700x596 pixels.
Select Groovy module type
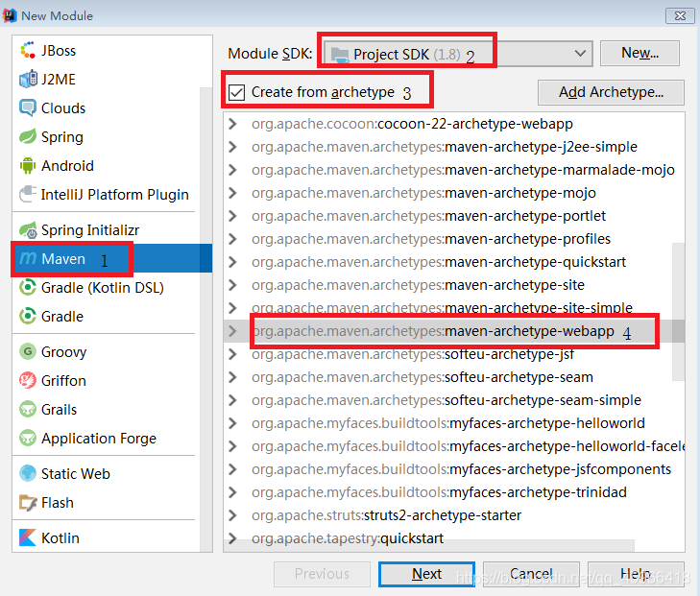(x=107, y=351)
